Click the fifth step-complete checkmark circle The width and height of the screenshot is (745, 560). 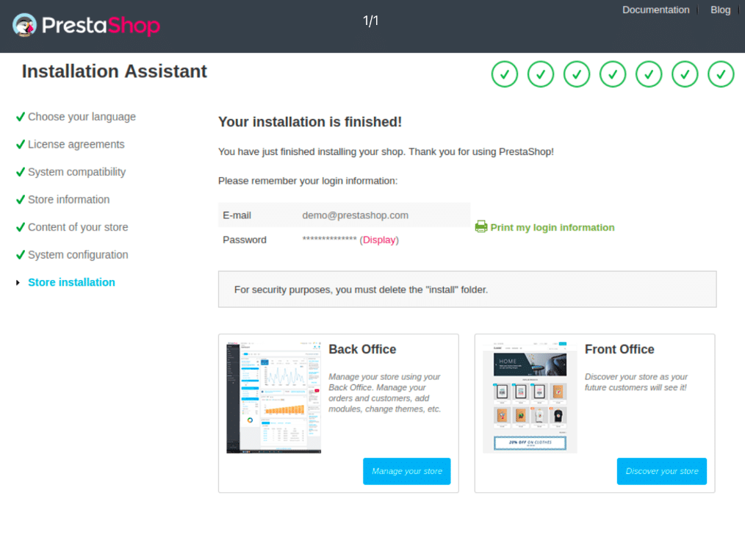649,74
